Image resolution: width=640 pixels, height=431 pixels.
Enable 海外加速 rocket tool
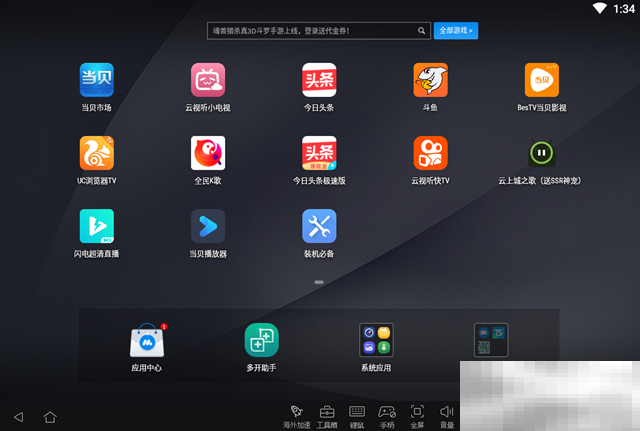pos(297,416)
